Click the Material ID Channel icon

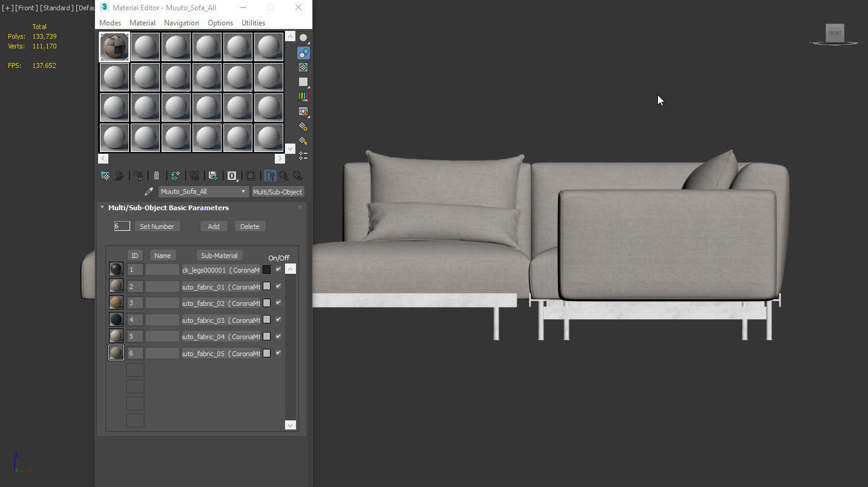pyautogui.click(x=232, y=176)
